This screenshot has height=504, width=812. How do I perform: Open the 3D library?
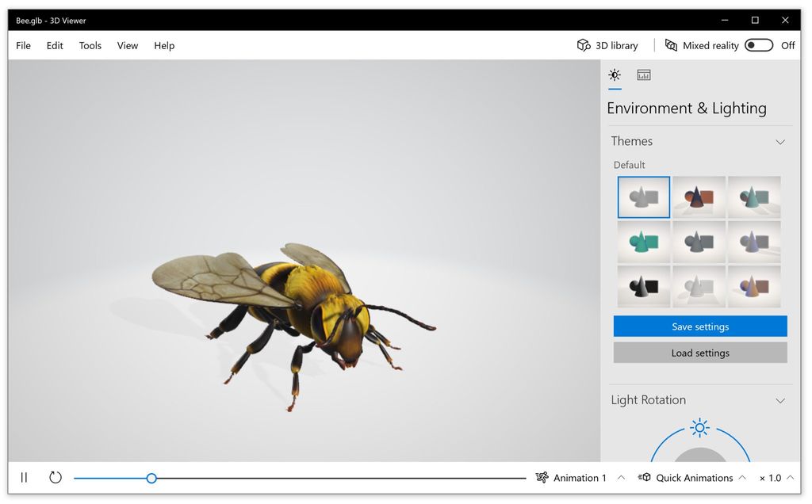click(607, 45)
